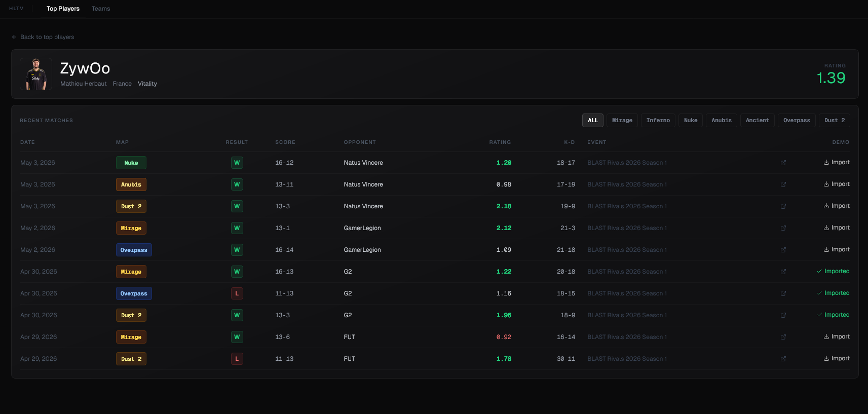Click Imported status for Mirage vs G2
Image resolution: width=868 pixels, height=414 pixels.
(x=833, y=271)
